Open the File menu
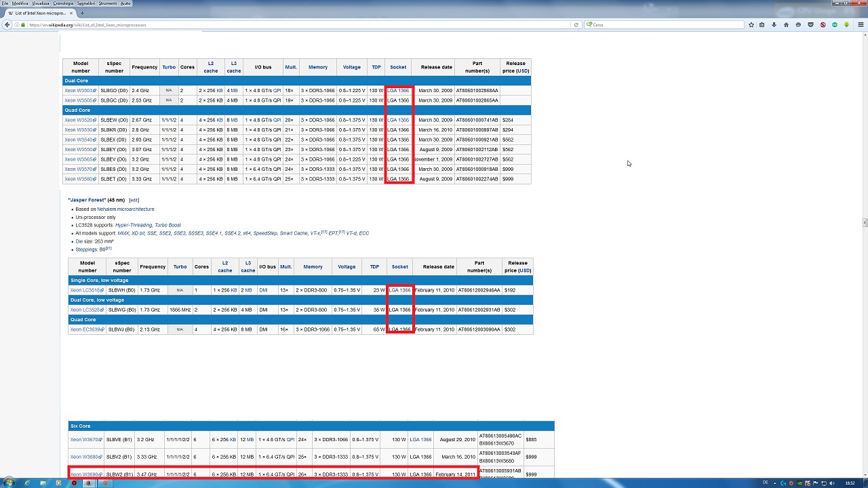Image resolution: width=868 pixels, height=488 pixels. click(x=5, y=3)
